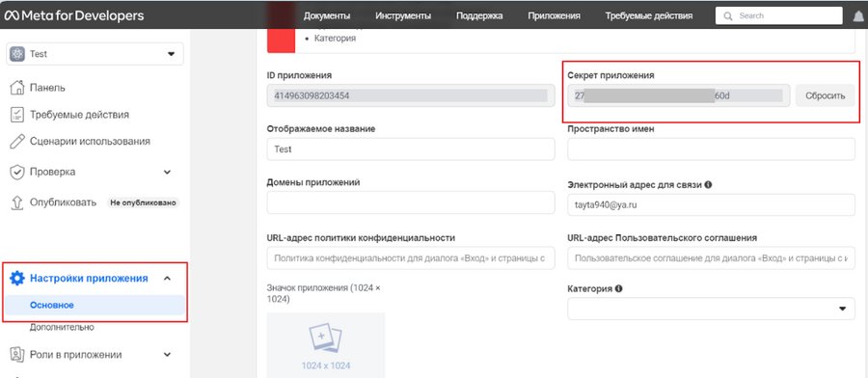This screenshot has width=868, height=378.
Task: Open Поддержка in top navigation
Action: tap(479, 16)
